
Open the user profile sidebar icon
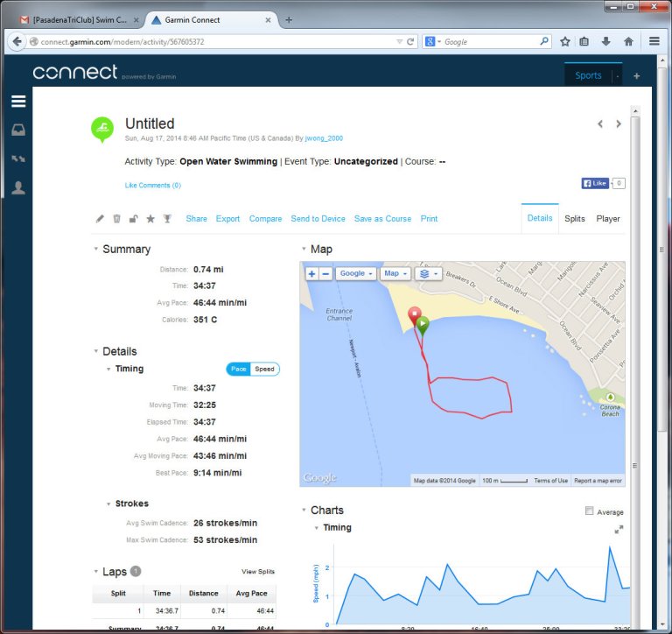tap(18, 188)
